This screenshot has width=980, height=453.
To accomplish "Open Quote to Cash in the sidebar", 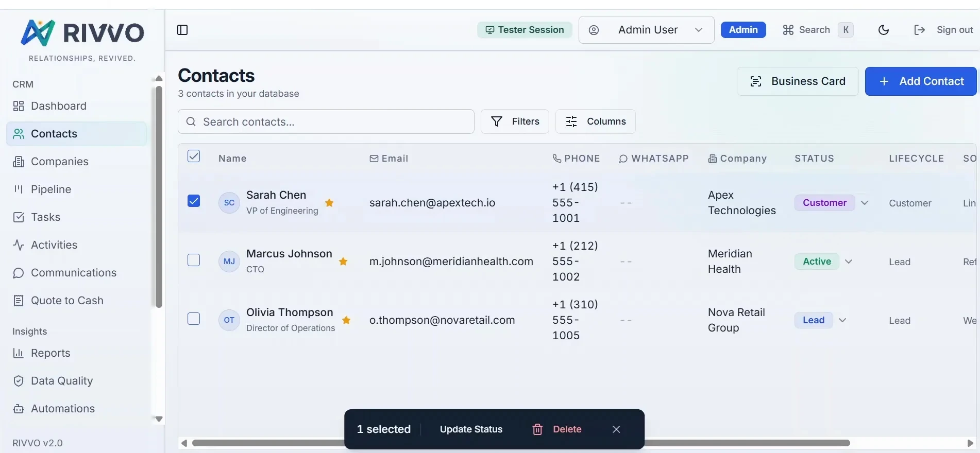I will pos(76,301).
